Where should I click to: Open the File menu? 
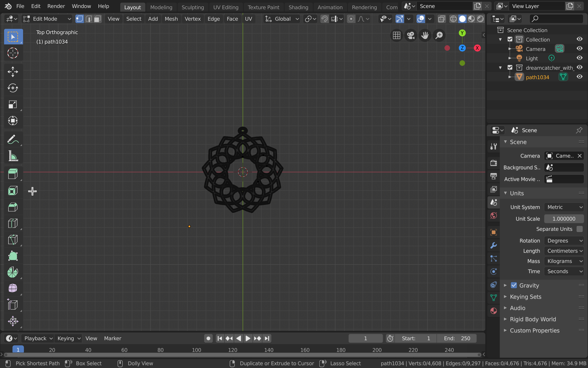coord(20,6)
